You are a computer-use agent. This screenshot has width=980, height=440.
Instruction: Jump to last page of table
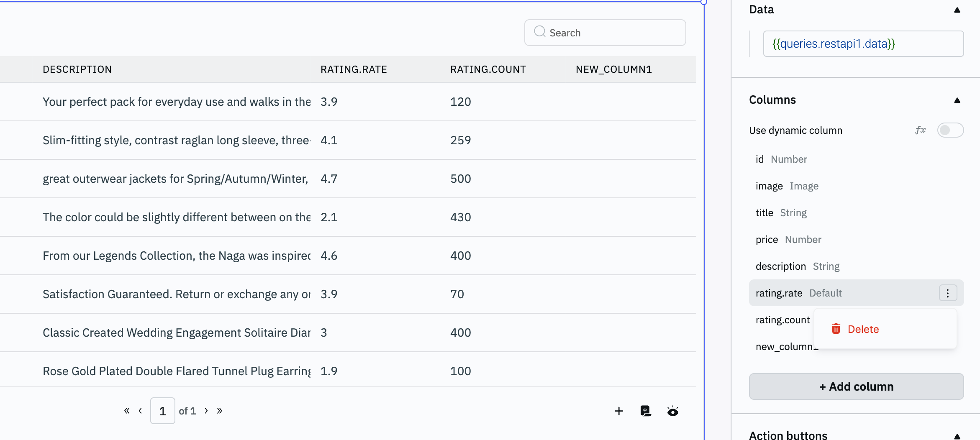coord(220,411)
